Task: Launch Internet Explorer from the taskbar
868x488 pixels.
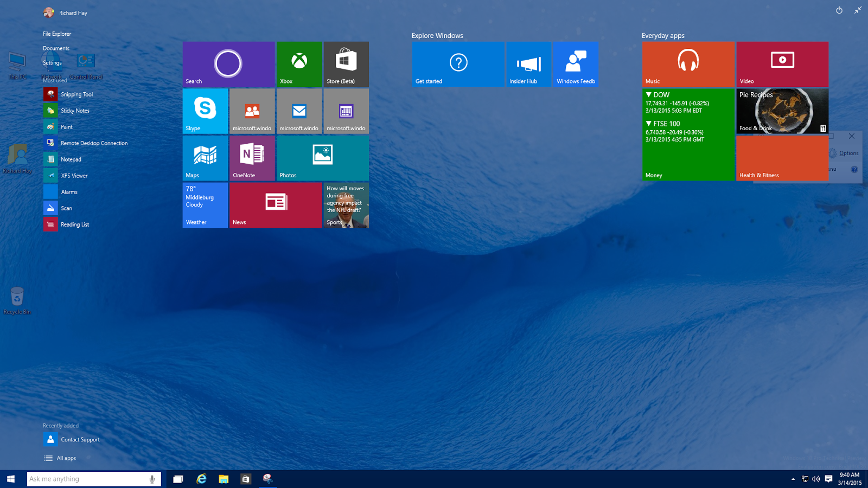Action: [x=201, y=479]
